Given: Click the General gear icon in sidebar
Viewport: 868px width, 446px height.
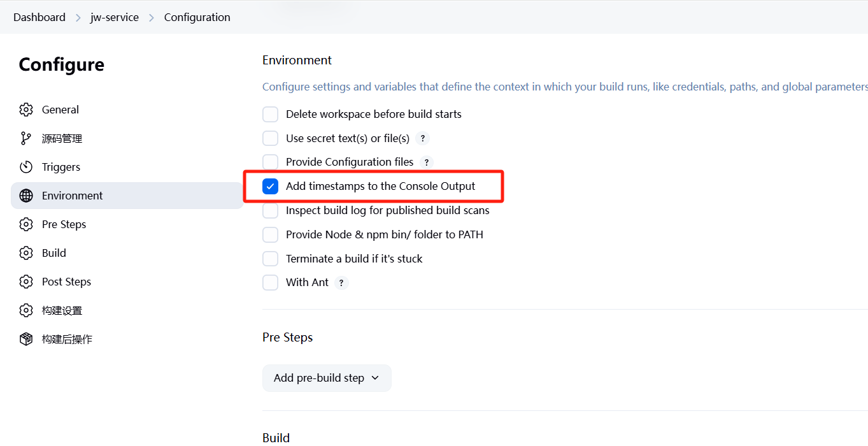Looking at the screenshot, I should click(x=26, y=110).
